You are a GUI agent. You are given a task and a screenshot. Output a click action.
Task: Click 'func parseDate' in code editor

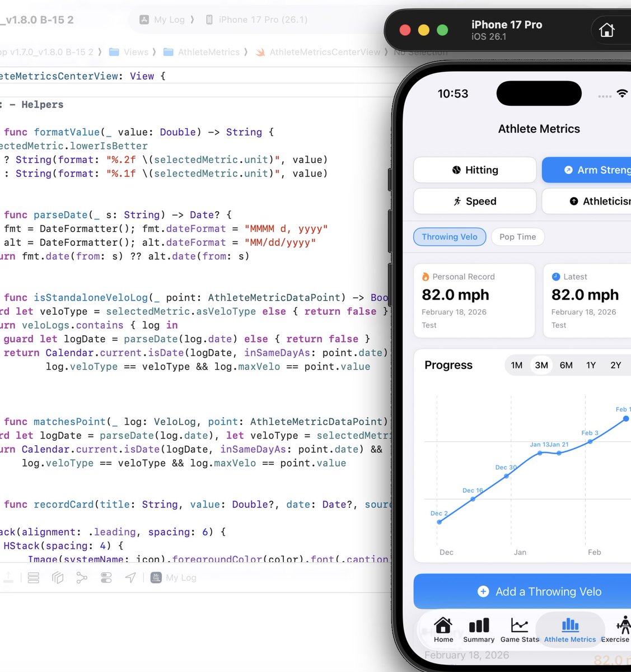(x=45, y=215)
